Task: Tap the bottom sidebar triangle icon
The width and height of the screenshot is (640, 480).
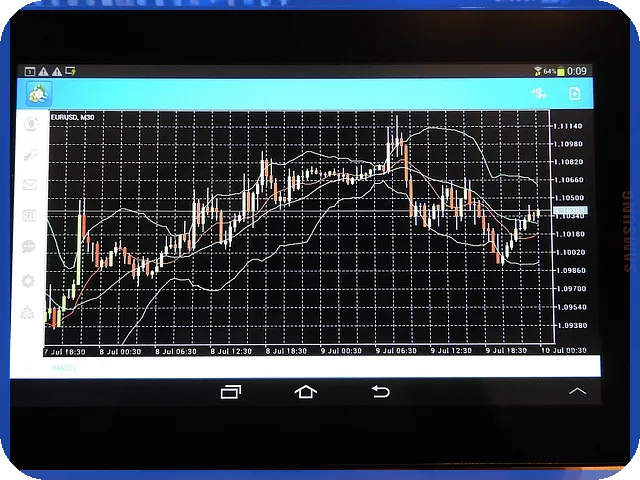Action: click(x=27, y=313)
